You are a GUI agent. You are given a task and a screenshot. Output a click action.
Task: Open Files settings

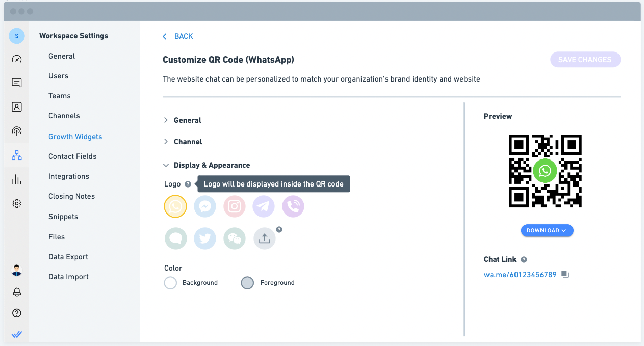[57, 237]
